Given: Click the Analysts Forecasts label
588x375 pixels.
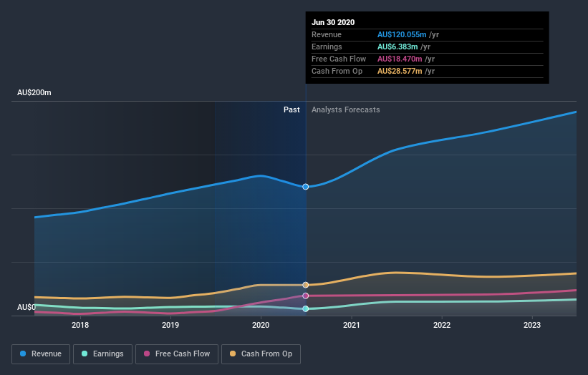Looking at the screenshot, I should [346, 109].
